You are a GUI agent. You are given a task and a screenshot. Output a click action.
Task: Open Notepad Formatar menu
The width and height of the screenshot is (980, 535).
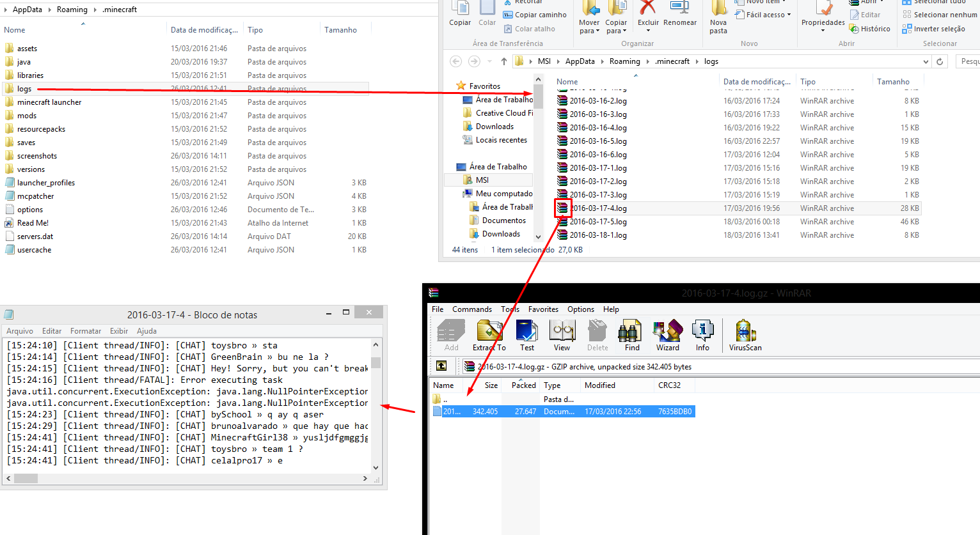(86, 331)
